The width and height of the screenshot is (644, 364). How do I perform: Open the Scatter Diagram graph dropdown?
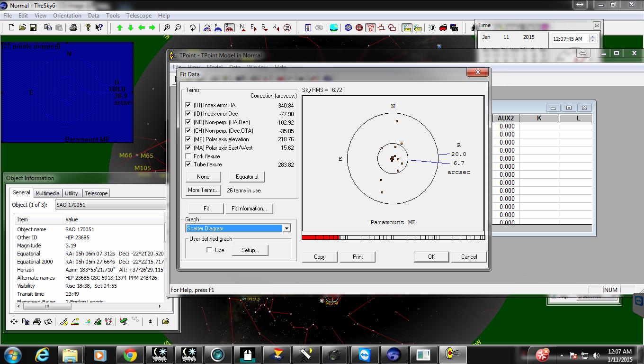[x=286, y=228]
